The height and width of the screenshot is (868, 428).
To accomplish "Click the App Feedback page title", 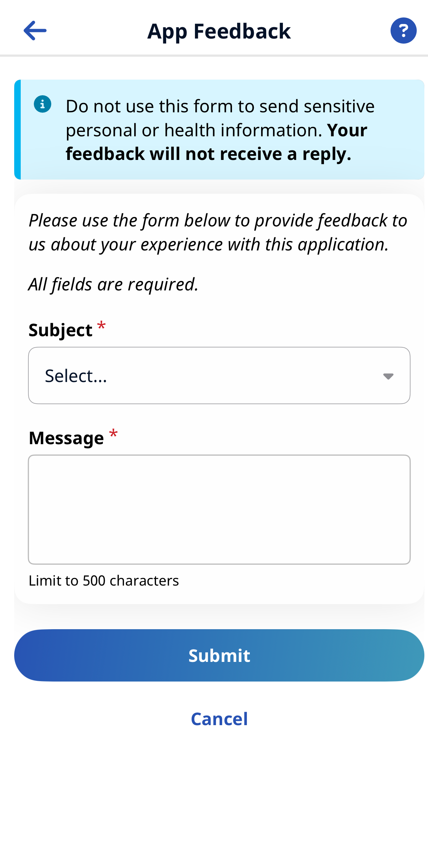I will [x=219, y=31].
